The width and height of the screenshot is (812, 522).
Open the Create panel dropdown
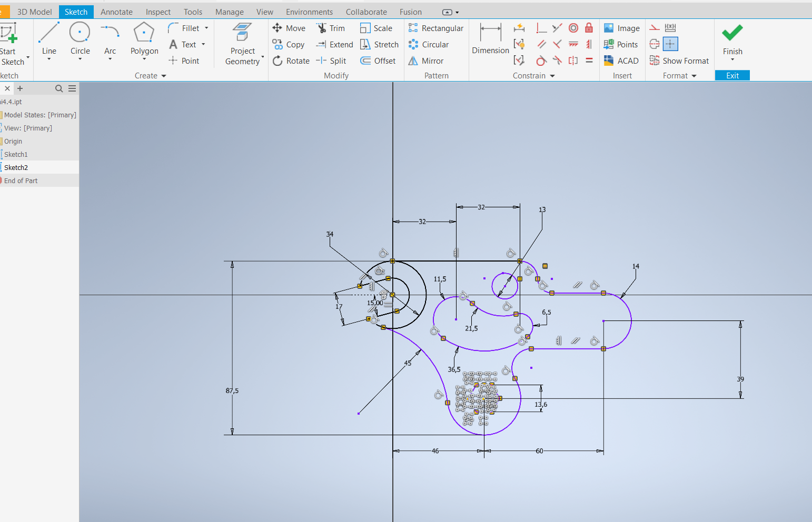[164, 76]
